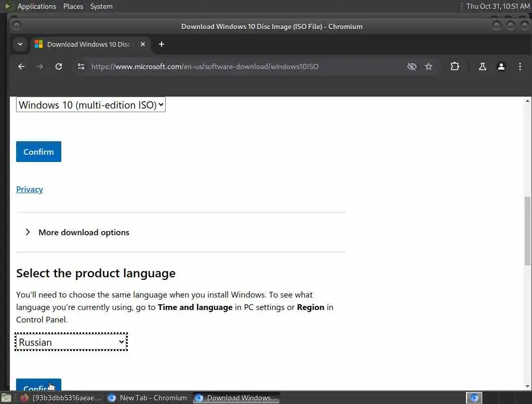The image size is (532, 404).
Task: Click the page vertical scrollbar thumb
Action: [527, 231]
